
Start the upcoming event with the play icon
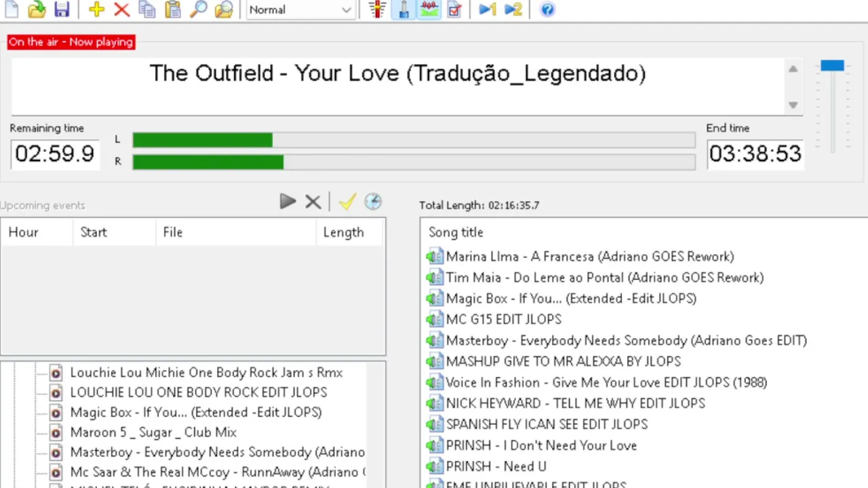point(288,201)
